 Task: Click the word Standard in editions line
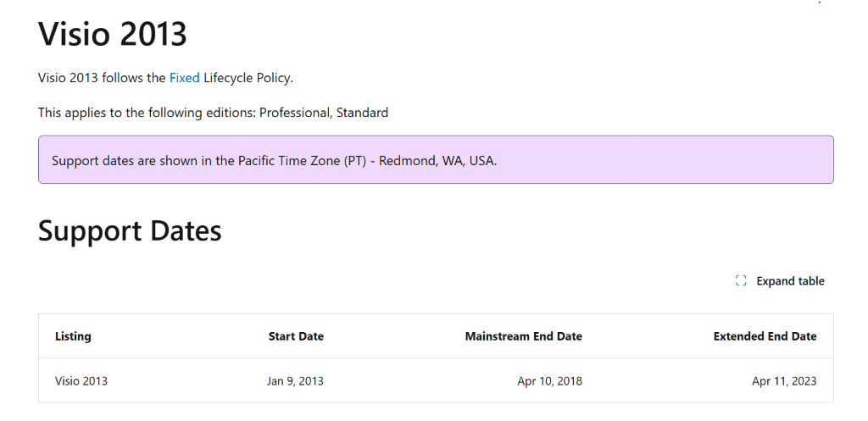coord(362,112)
